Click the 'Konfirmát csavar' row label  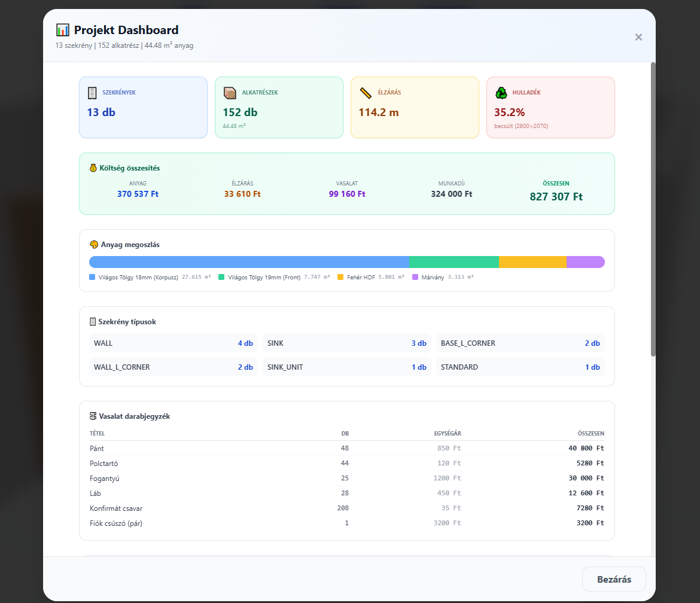tap(116, 508)
